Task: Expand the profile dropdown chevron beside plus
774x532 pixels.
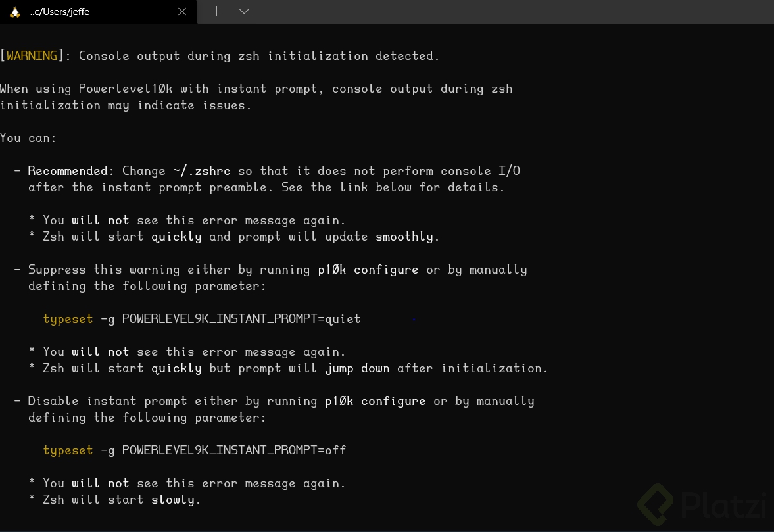Action: click(x=244, y=11)
